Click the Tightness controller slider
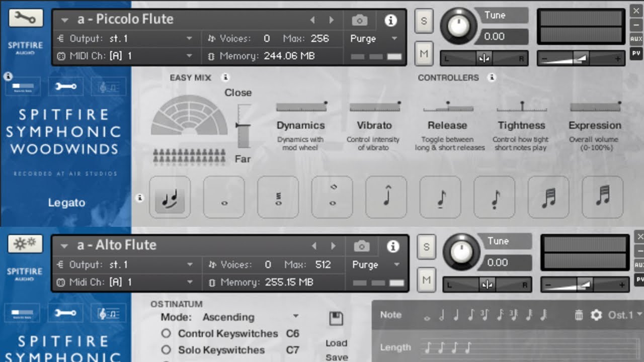 coord(522,106)
